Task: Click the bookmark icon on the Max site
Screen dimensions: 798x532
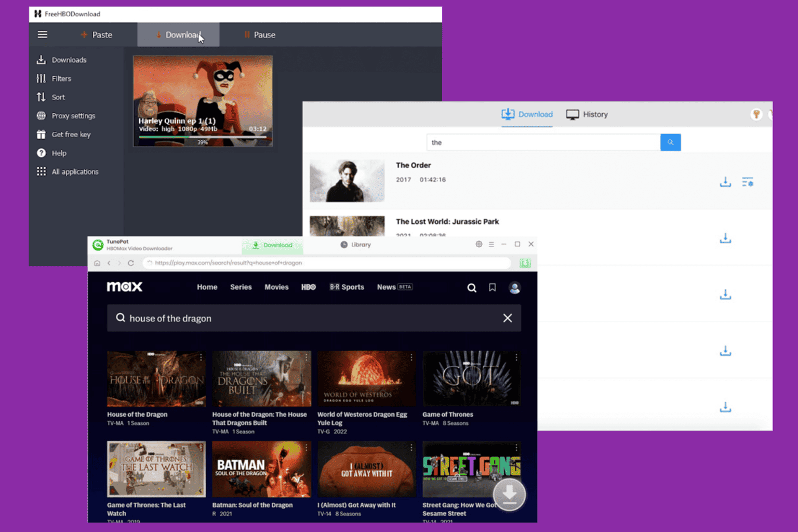Action: [492, 287]
